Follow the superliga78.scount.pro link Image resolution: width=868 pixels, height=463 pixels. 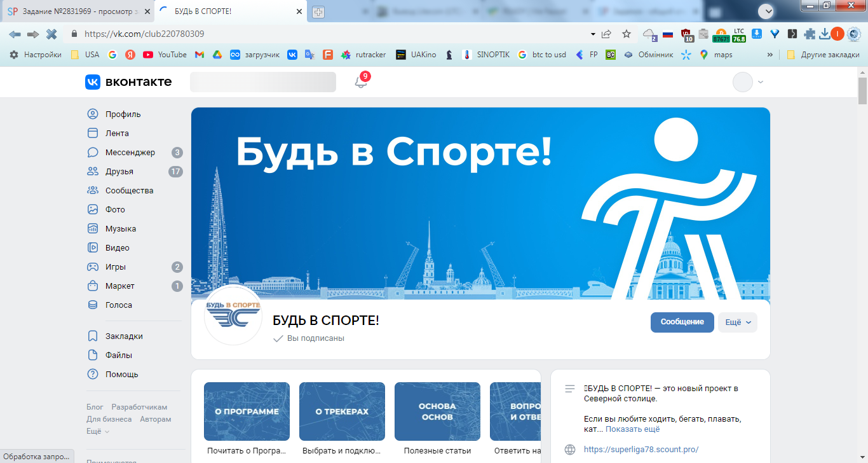pyautogui.click(x=641, y=450)
